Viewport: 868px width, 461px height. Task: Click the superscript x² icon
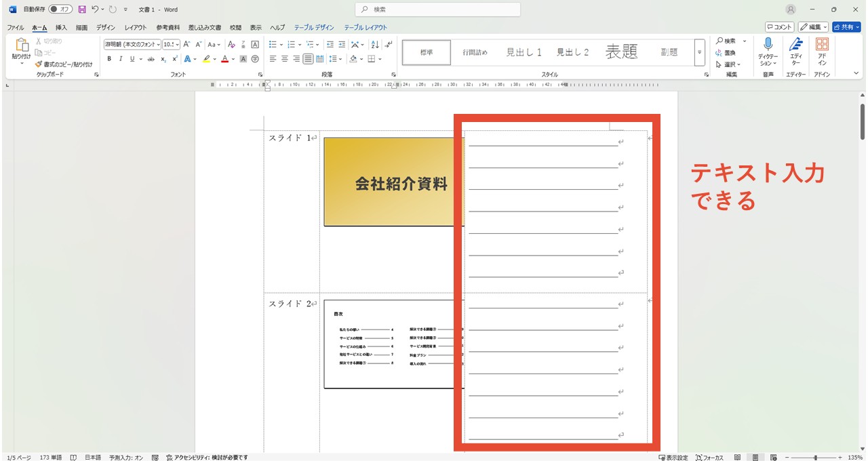coord(175,59)
